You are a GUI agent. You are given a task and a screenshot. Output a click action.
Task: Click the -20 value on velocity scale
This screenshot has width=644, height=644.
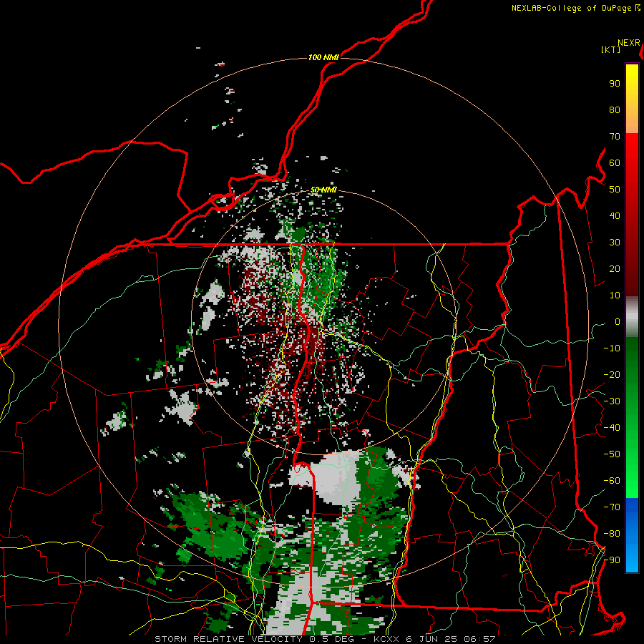(612, 374)
